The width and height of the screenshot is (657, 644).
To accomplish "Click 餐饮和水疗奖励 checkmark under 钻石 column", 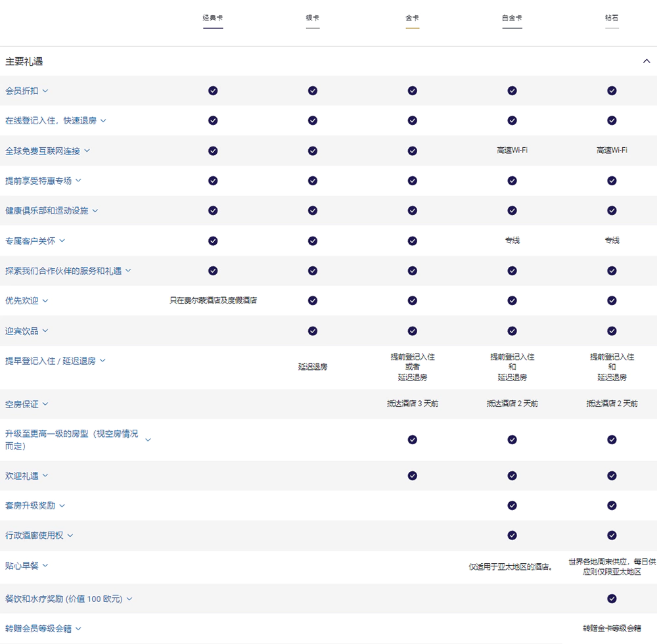I will coord(612,599).
